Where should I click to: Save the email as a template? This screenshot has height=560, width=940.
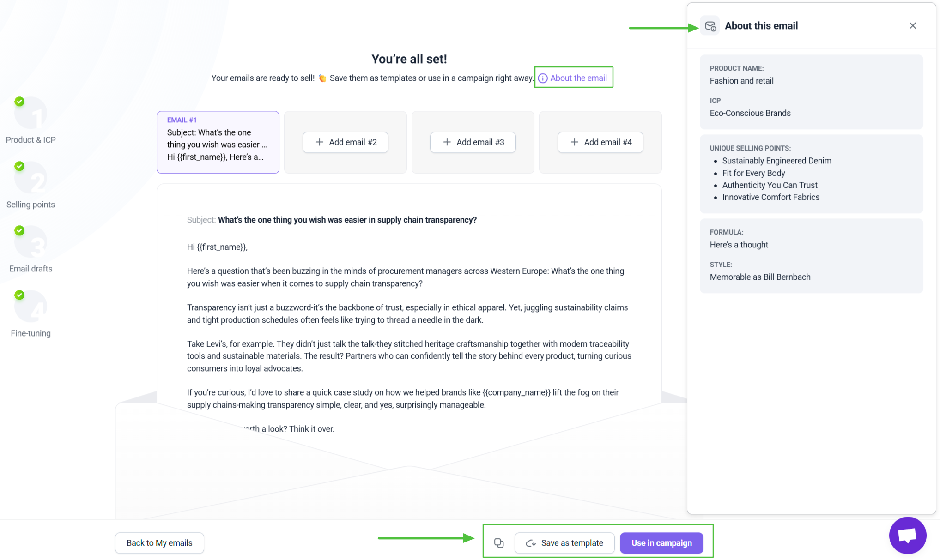click(x=564, y=543)
